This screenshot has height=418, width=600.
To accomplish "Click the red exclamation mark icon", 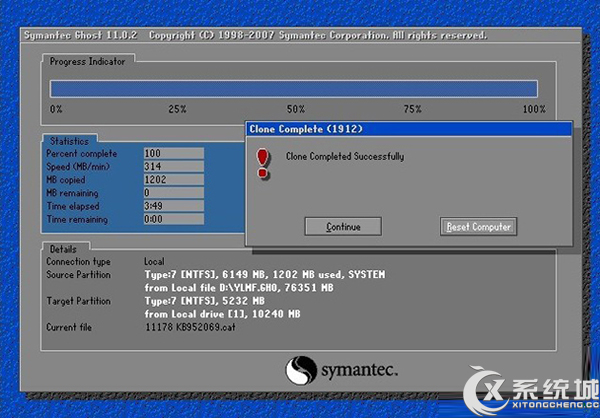I will pyautogui.click(x=263, y=164).
